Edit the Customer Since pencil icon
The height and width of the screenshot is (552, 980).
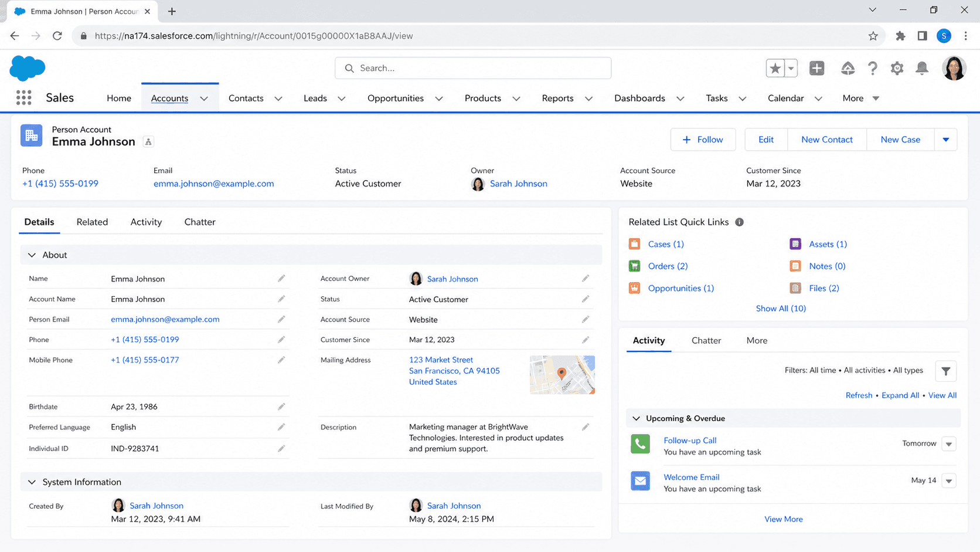[585, 340]
